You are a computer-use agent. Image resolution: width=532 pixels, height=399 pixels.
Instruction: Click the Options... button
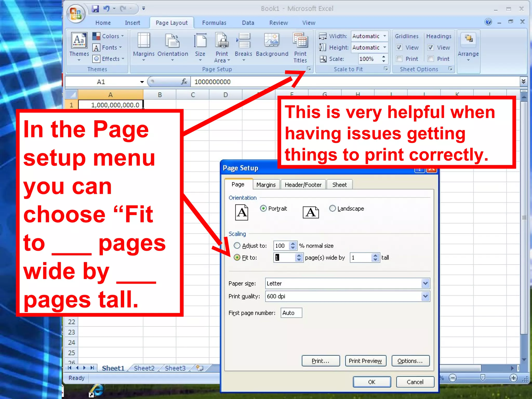[x=410, y=361]
